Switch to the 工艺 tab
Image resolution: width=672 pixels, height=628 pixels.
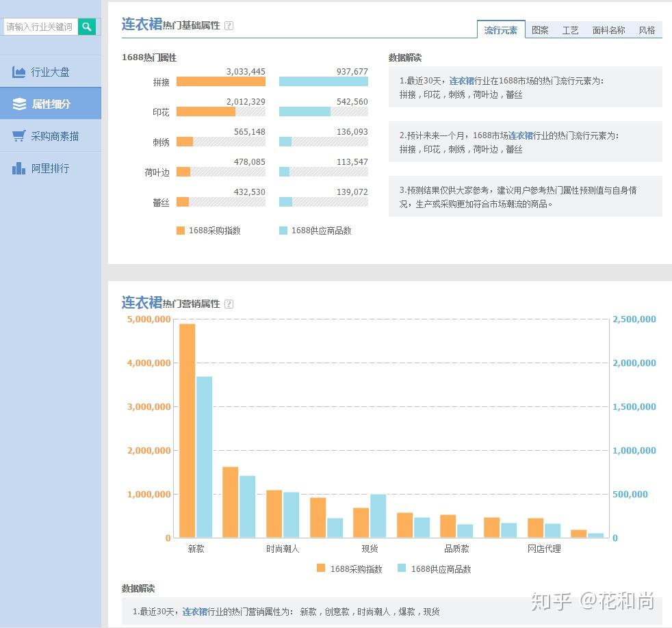[570, 30]
